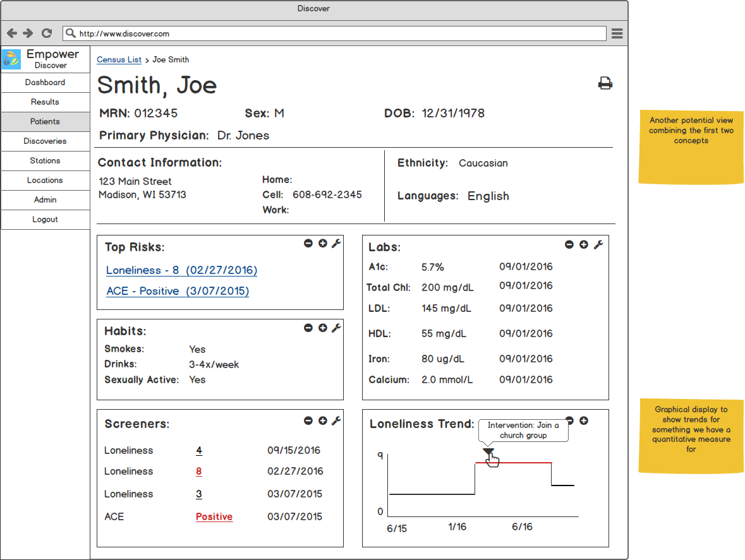Expand the Labs panel with plus icon
The height and width of the screenshot is (560, 745).
coord(583,244)
